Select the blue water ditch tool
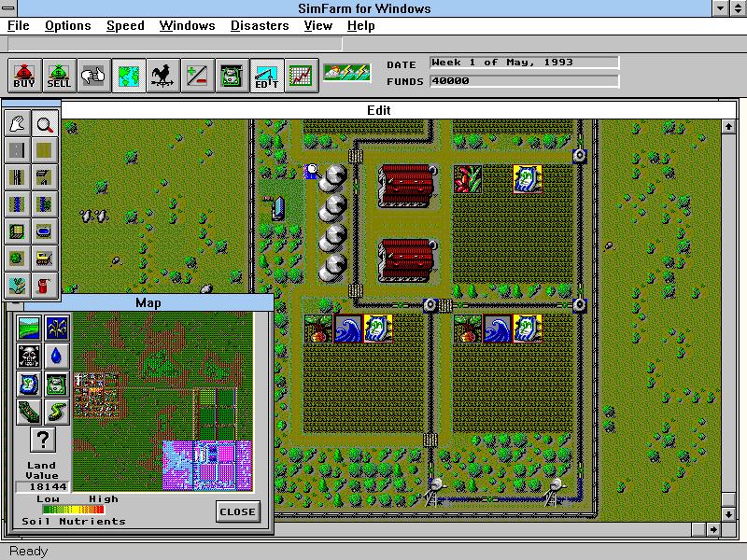 pos(18,204)
